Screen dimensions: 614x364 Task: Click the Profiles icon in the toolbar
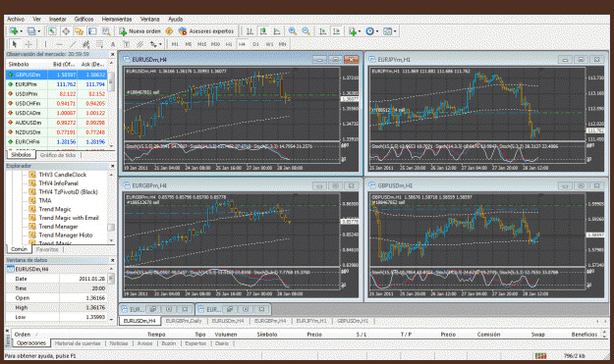(30, 31)
